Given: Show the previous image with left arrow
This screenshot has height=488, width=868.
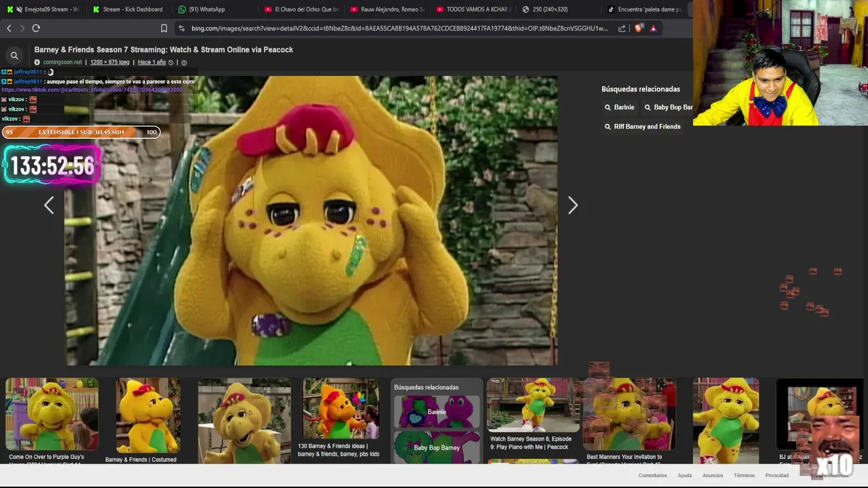Looking at the screenshot, I should (49, 205).
